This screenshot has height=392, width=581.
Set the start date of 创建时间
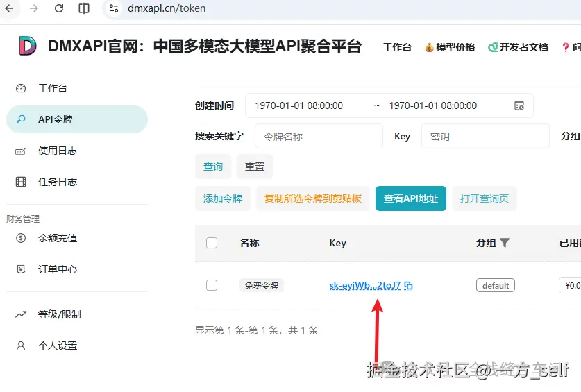click(x=298, y=105)
